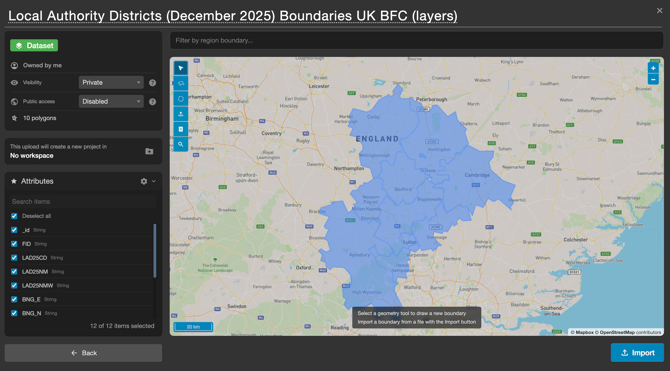Click the delete boundary trash icon
670x371 pixels.
coord(181,129)
